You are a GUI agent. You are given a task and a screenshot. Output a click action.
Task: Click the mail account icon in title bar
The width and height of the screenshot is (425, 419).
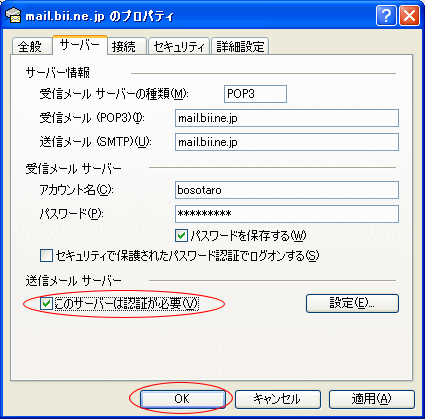tap(13, 15)
